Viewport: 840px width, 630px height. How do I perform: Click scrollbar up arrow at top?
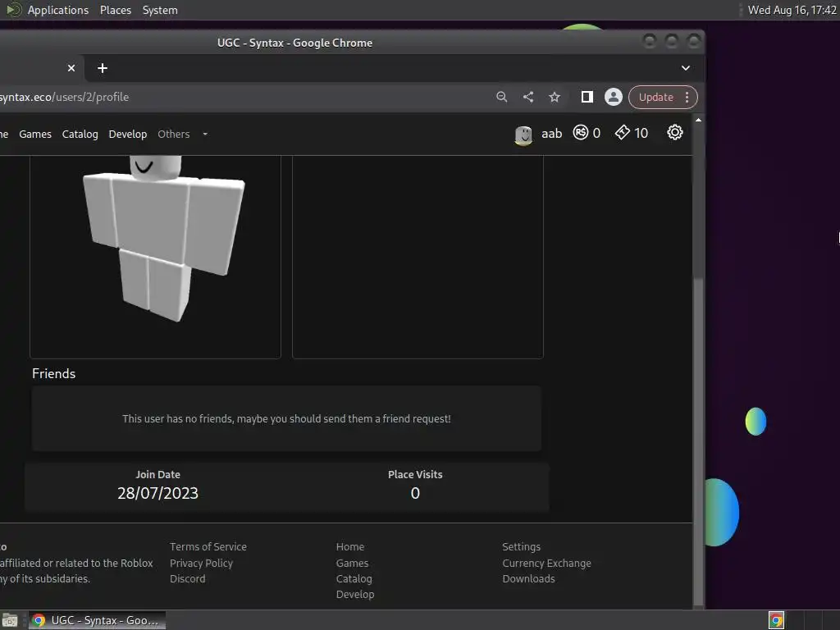(x=698, y=120)
